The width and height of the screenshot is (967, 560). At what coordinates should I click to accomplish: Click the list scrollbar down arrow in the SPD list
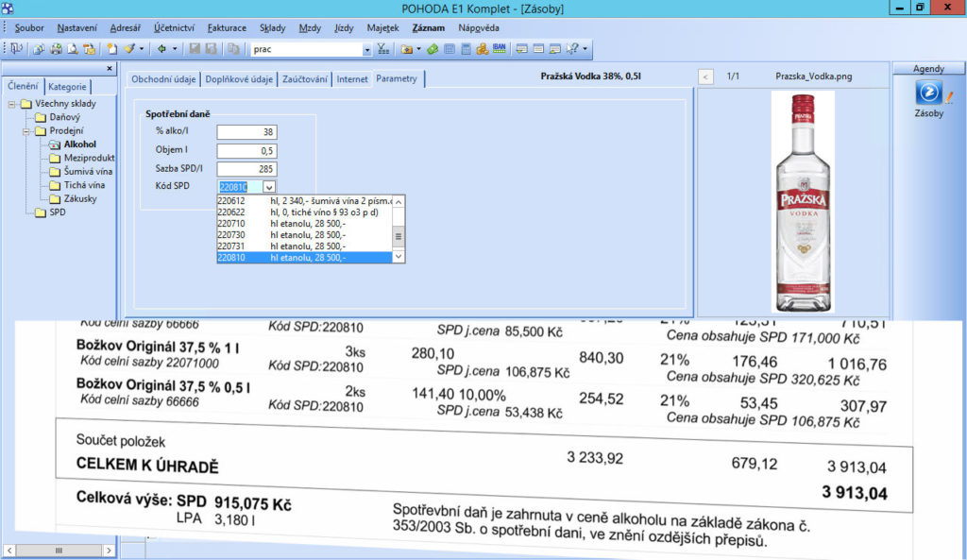(399, 257)
